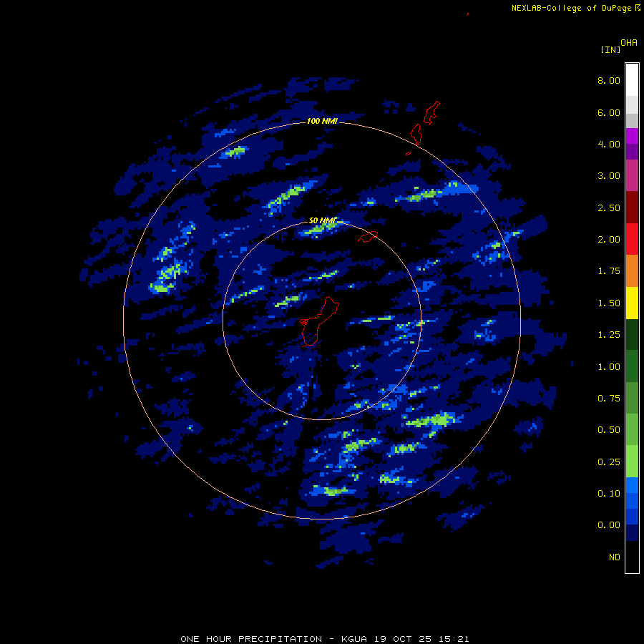Click the 2.00 legend value
The image size is (644, 644).
click(x=609, y=240)
